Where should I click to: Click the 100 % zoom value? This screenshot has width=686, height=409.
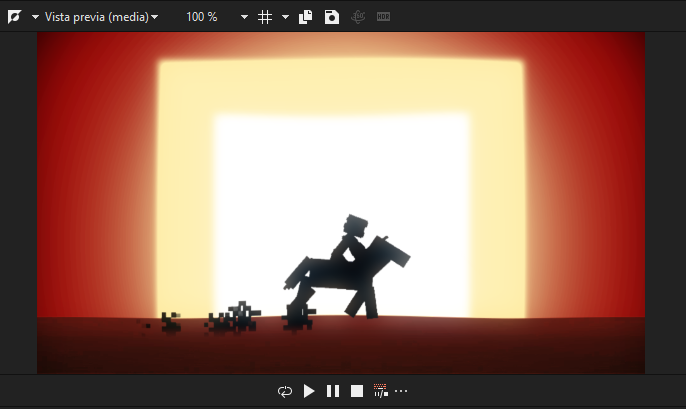tap(202, 17)
